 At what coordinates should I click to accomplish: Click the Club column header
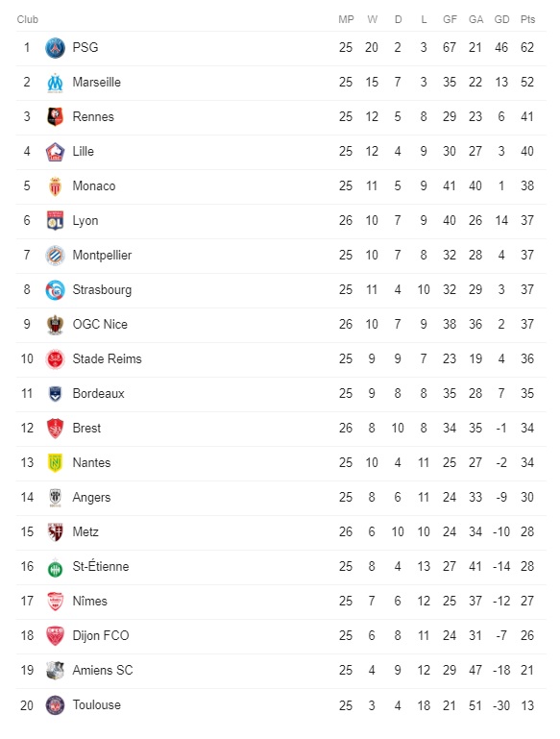click(x=27, y=19)
